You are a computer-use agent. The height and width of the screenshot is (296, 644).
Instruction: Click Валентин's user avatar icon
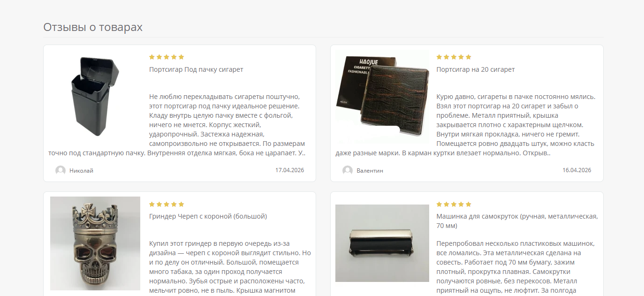(348, 171)
